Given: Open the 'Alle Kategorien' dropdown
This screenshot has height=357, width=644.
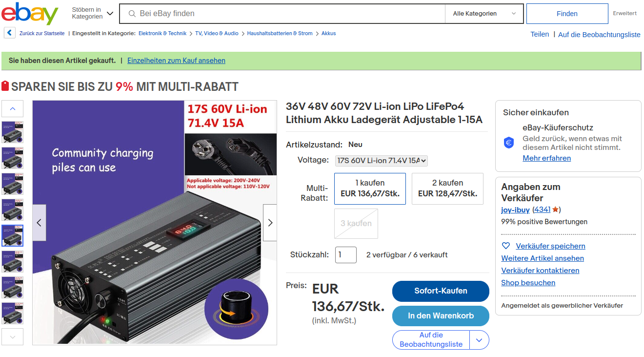Looking at the screenshot, I should click(484, 14).
